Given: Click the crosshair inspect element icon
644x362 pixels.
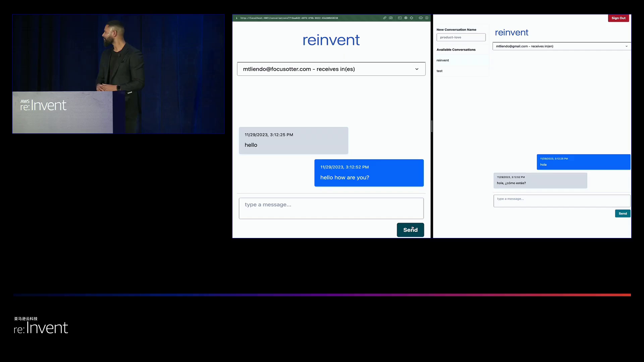Looking at the screenshot, I should (412, 18).
